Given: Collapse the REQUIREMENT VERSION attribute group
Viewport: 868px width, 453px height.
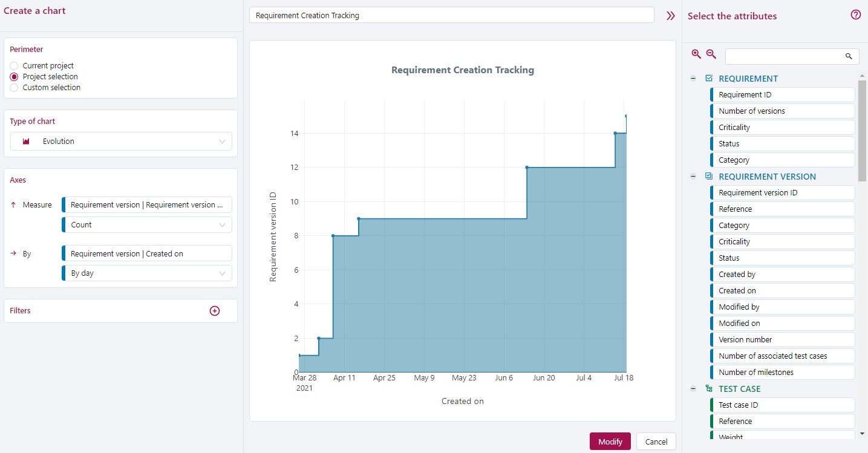Looking at the screenshot, I should [693, 177].
